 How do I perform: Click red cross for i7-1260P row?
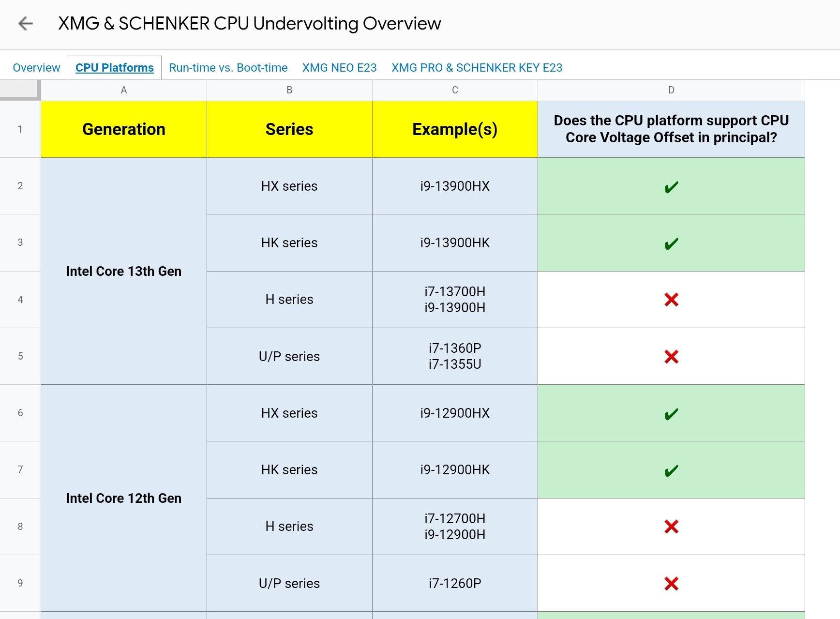pyautogui.click(x=671, y=583)
